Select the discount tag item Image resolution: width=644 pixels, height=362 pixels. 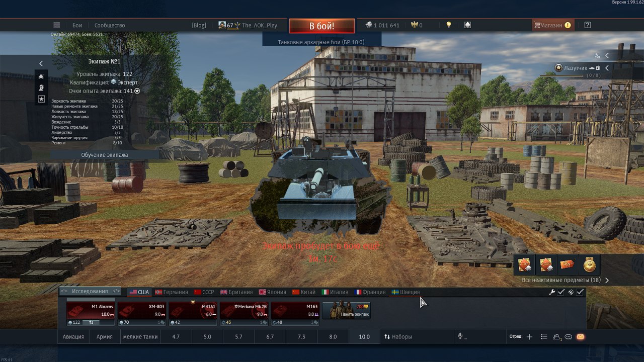point(568,265)
